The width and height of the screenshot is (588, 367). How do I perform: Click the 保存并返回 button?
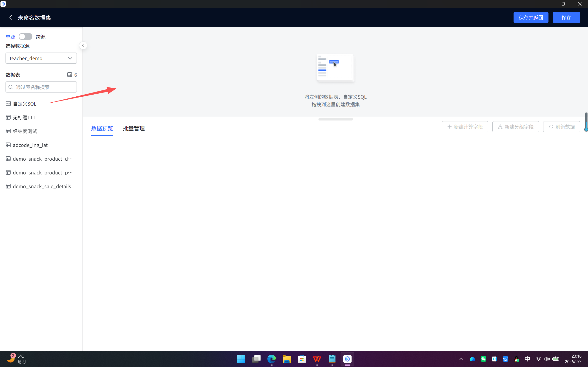(x=531, y=17)
